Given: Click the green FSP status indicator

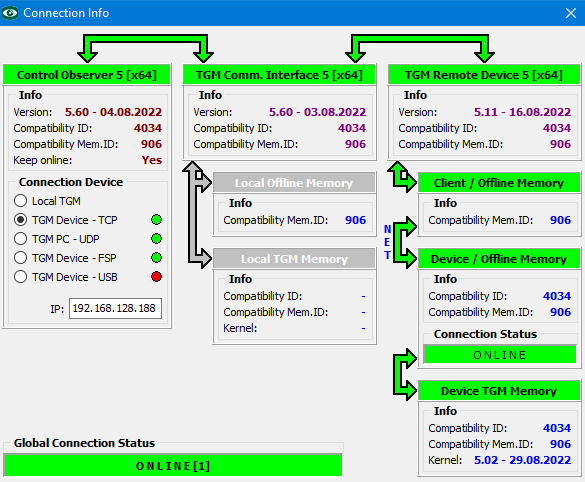Looking at the screenshot, I should (156, 258).
